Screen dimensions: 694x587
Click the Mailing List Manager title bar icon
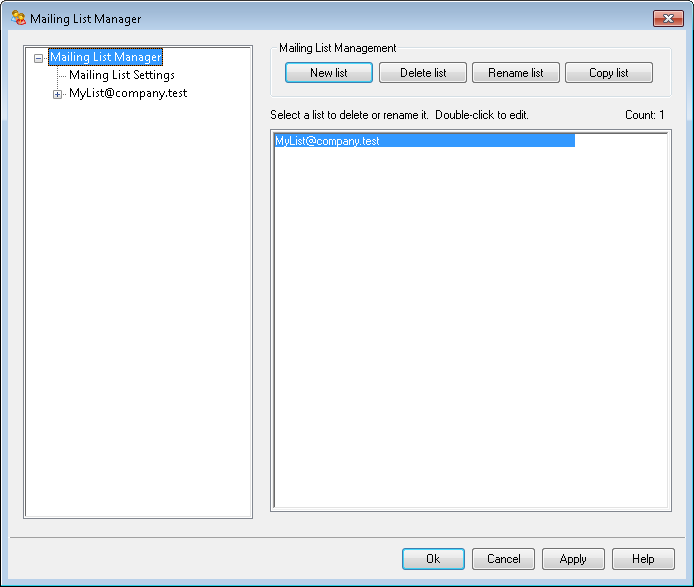point(18,18)
